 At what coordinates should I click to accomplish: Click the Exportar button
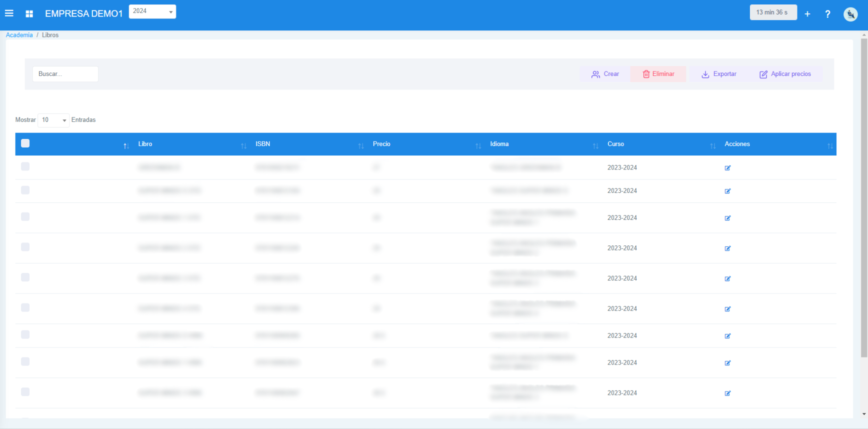click(719, 74)
